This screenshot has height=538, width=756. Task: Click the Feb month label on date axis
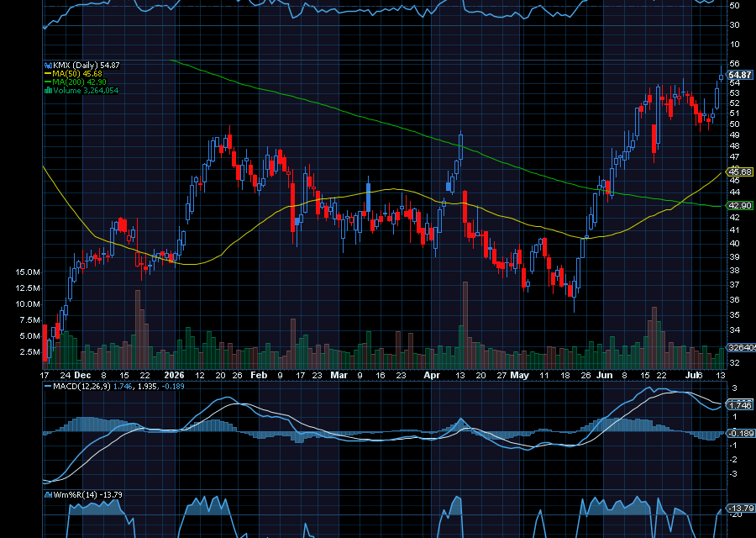pyautogui.click(x=259, y=375)
